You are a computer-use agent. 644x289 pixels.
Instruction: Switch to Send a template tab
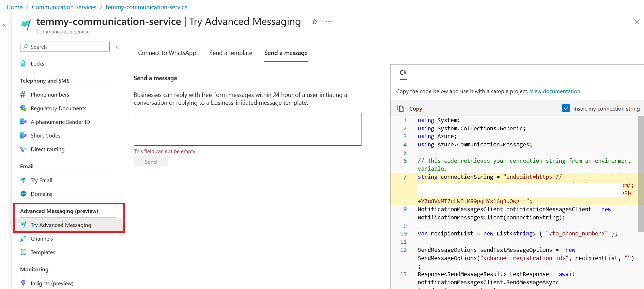231,53
